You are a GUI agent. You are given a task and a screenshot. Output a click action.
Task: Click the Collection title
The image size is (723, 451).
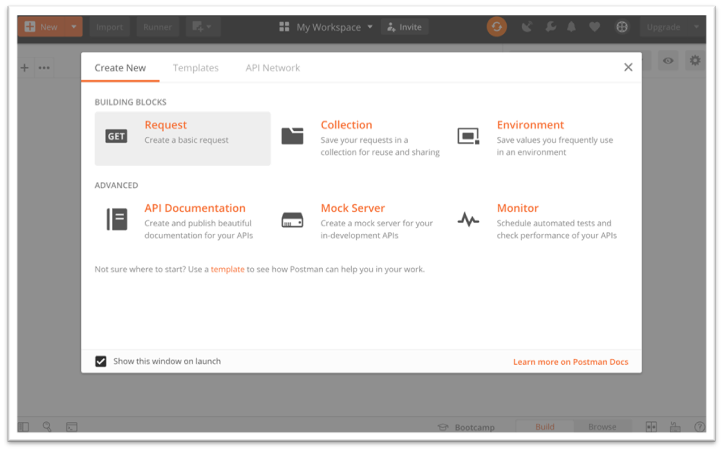346,125
